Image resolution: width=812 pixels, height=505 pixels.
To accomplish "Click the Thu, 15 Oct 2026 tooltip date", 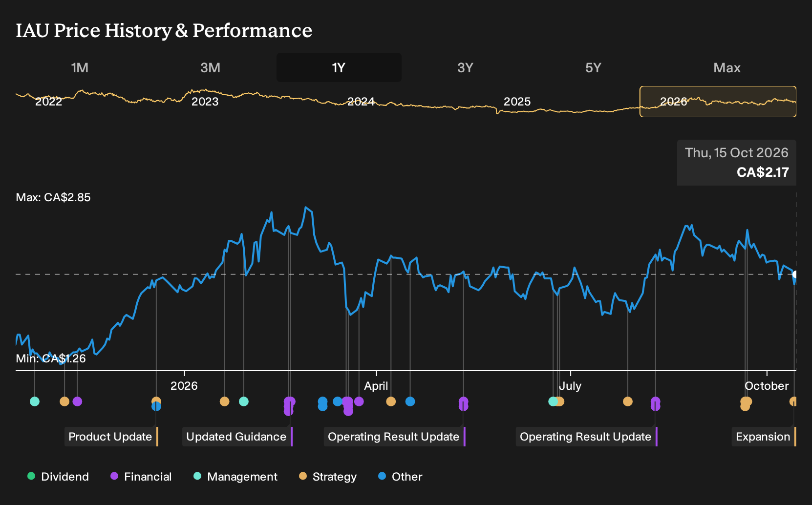I will pyautogui.click(x=737, y=153).
